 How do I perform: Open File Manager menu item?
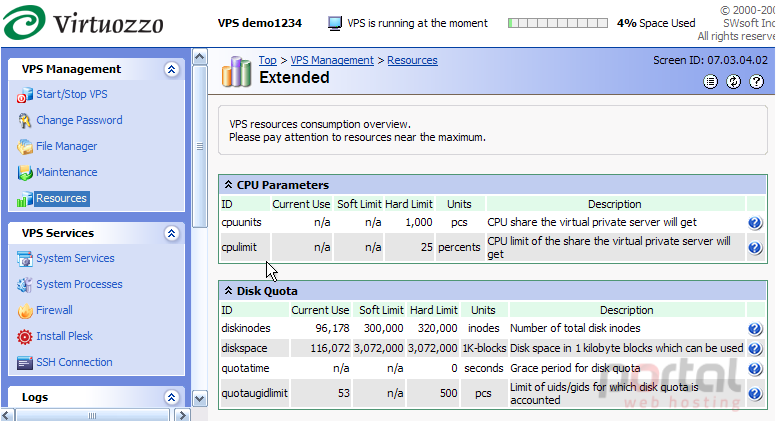point(66,146)
